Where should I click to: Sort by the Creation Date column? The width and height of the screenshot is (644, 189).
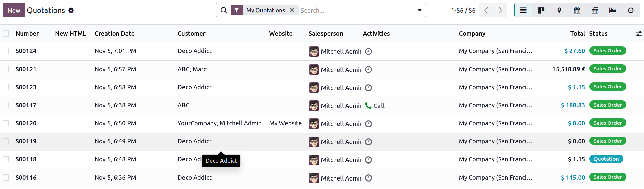pyautogui.click(x=114, y=34)
